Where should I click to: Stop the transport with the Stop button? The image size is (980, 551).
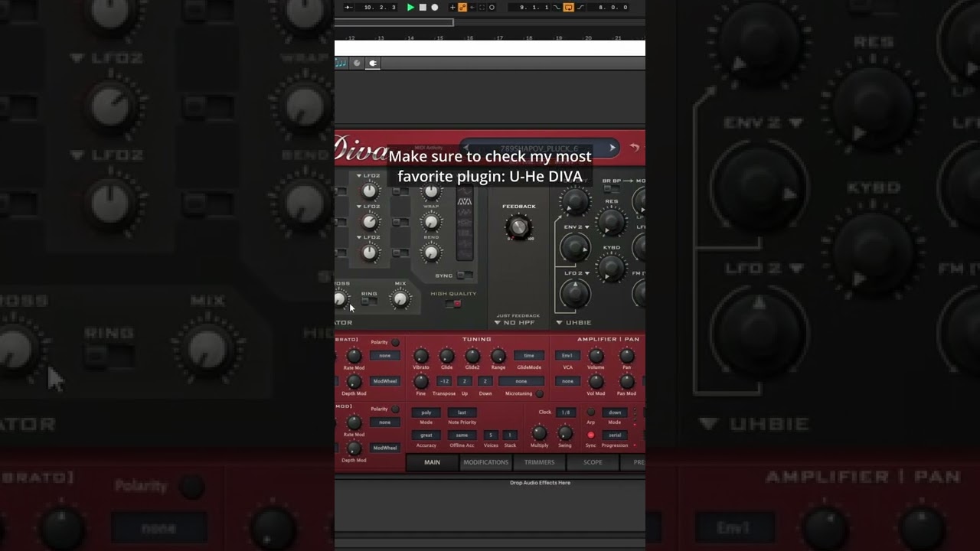(x=423, y=7)
